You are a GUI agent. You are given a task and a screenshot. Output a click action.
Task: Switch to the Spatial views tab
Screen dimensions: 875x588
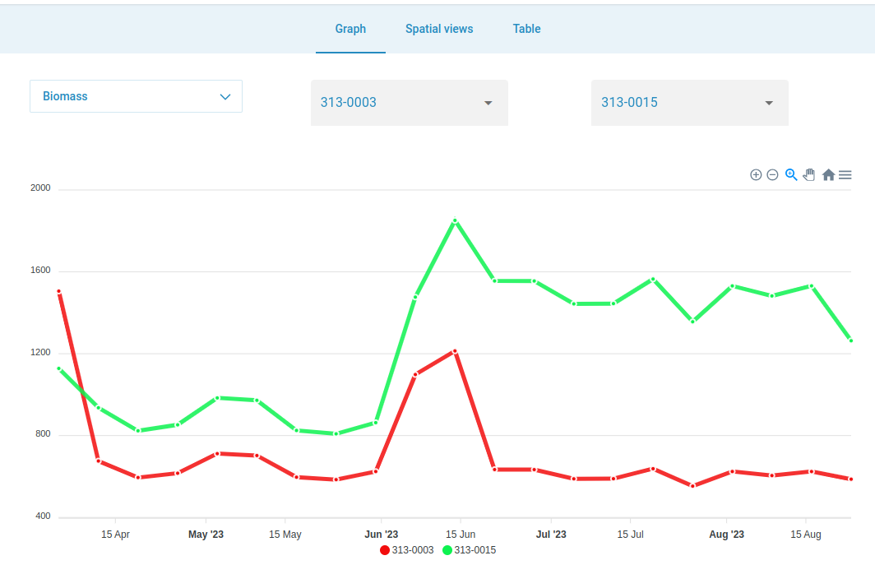439,29
